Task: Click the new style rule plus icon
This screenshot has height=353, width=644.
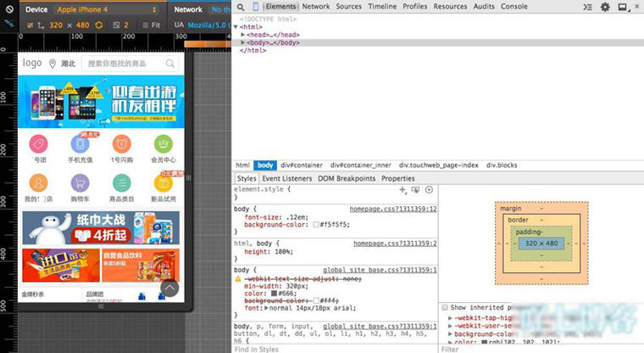Action: click(403, 190)
